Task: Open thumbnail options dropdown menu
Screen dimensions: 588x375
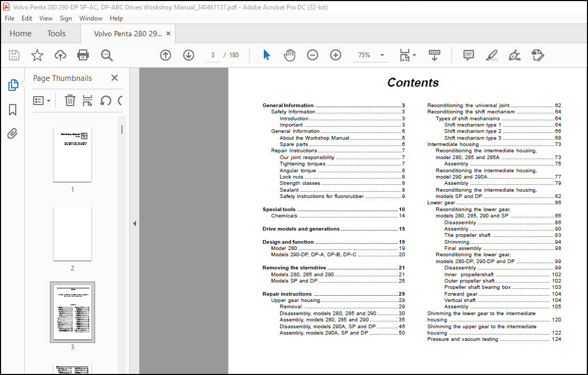Action: pyautogui.click(x=42, y=100)
